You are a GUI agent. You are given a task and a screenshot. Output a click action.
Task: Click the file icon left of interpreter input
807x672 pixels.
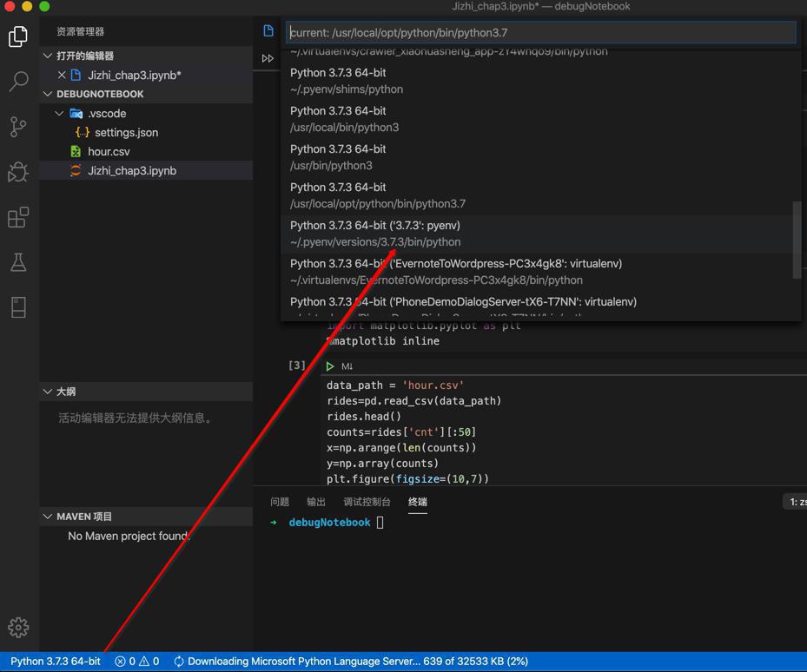[268, 31]
